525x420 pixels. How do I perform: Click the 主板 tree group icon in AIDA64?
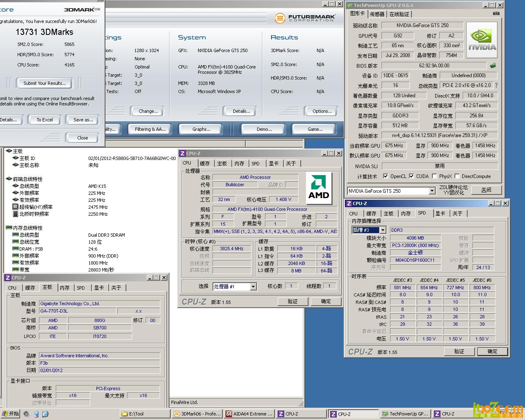pyautogui.click(x=9, y=151)
